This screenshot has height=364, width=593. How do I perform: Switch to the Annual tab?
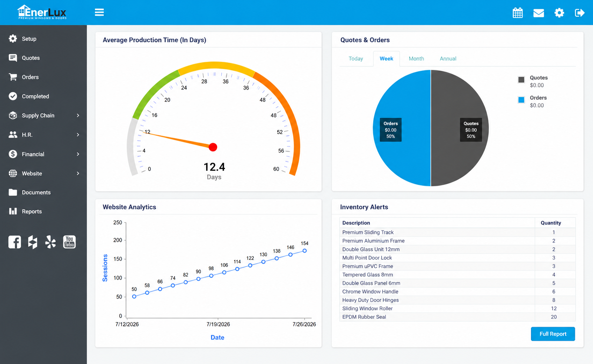tap(448, 59)
